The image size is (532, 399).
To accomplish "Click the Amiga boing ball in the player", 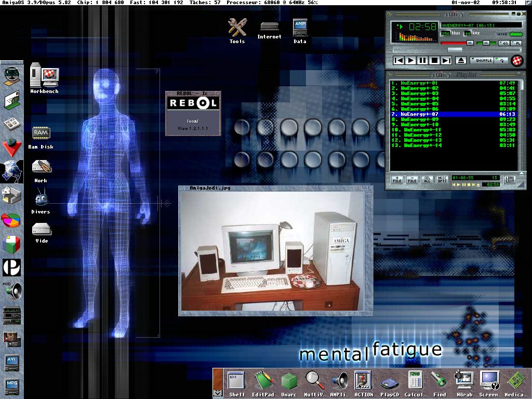I will [517, 61].
